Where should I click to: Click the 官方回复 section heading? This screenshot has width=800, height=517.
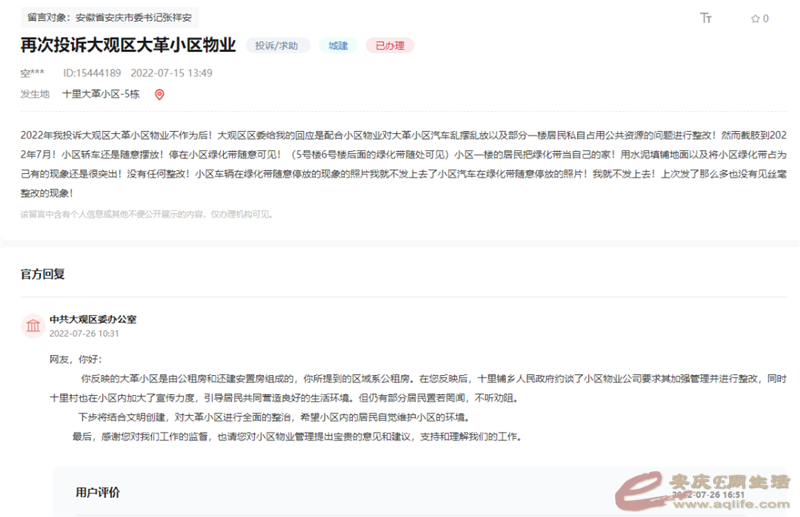(x=43, y=273)
